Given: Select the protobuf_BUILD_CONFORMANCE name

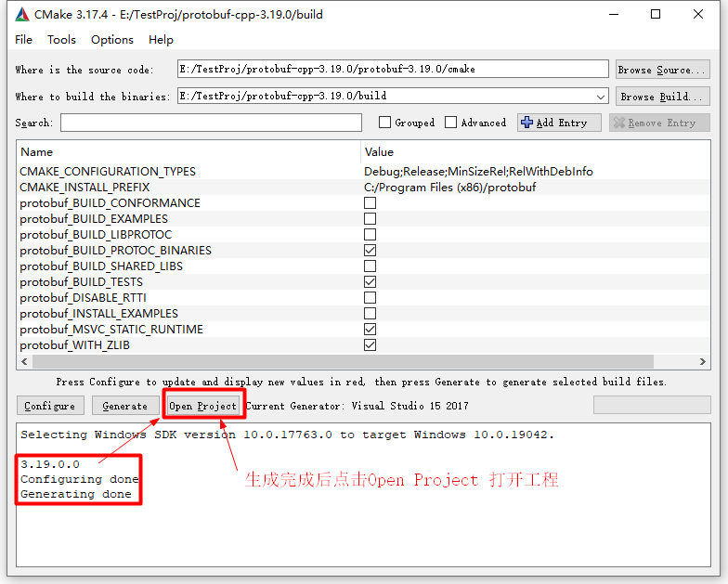Looking at the screenshot, I should click(110, 203).
